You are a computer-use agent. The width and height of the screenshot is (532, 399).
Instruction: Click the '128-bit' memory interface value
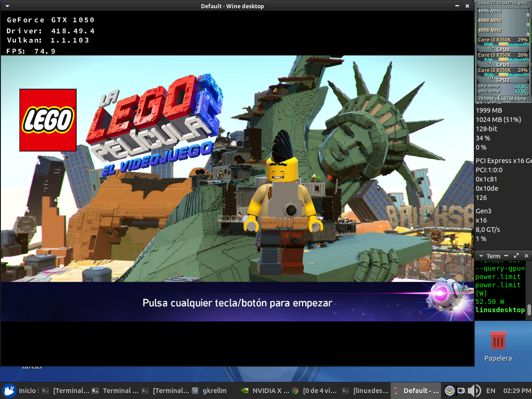[486, 128]
